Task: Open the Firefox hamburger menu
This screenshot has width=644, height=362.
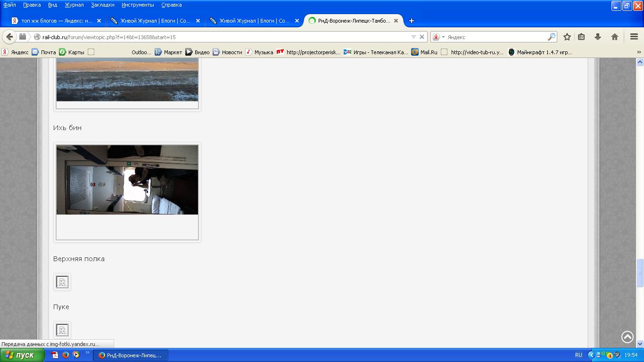Action: [634, 37]
